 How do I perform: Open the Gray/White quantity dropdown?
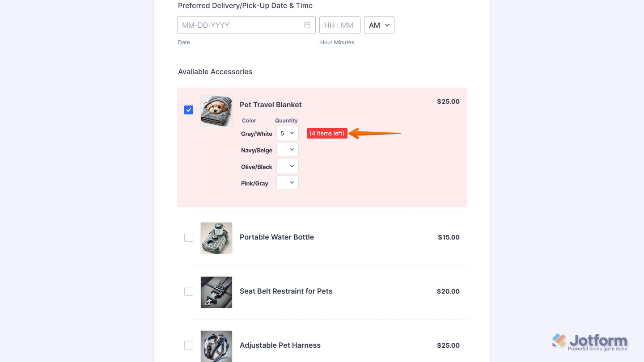[x=287, y=133]
